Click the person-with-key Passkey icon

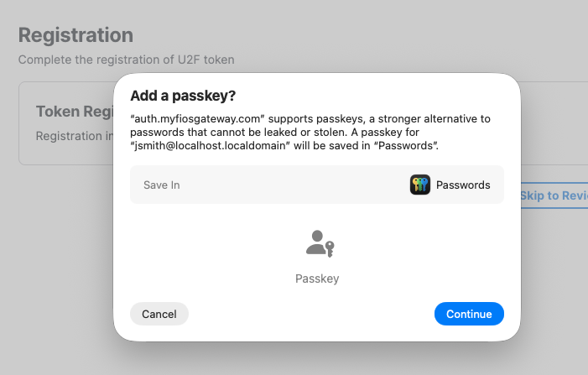coord(320,243)
